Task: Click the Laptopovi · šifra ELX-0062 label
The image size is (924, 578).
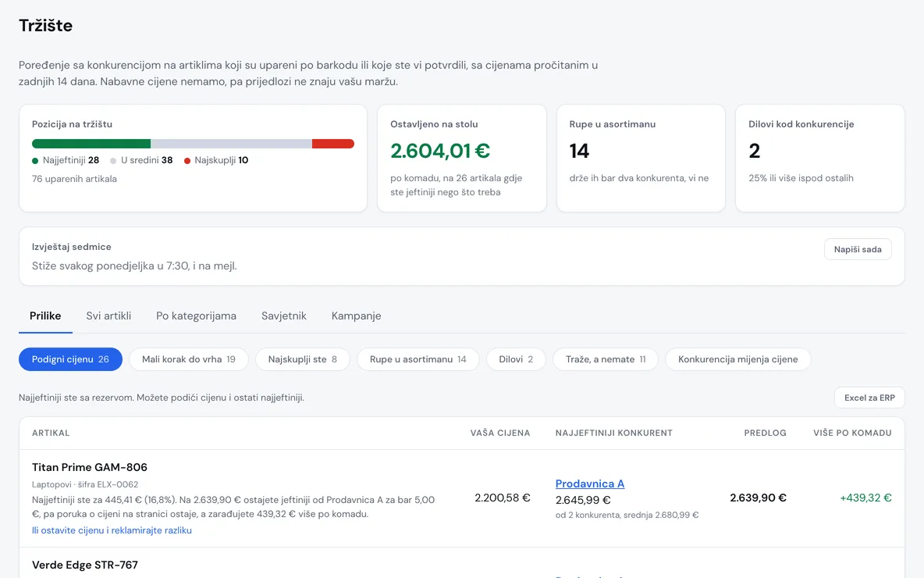Action: 85,484
